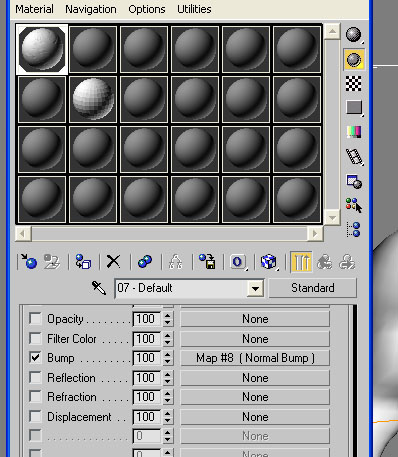Image resolution: width=398 pixels, height=457 pixels.
Task: Toggle the checkered Background icon
Action: pyautogui.click(x=353, y=83)
